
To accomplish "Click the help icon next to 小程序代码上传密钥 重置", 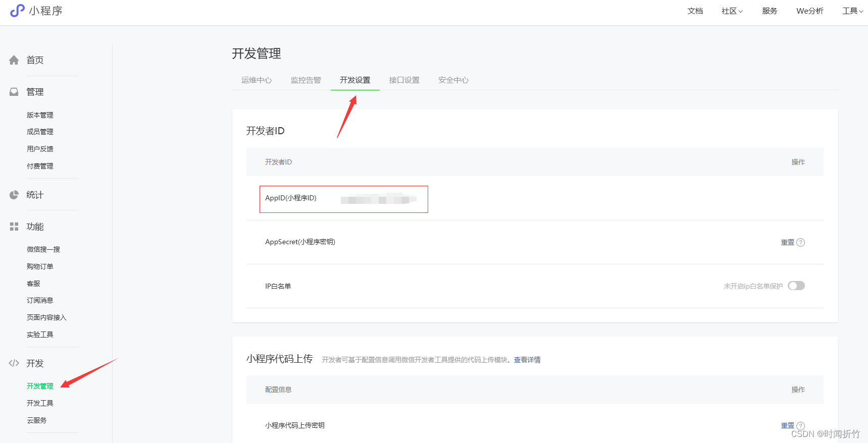I will click(x=801, y=426).
